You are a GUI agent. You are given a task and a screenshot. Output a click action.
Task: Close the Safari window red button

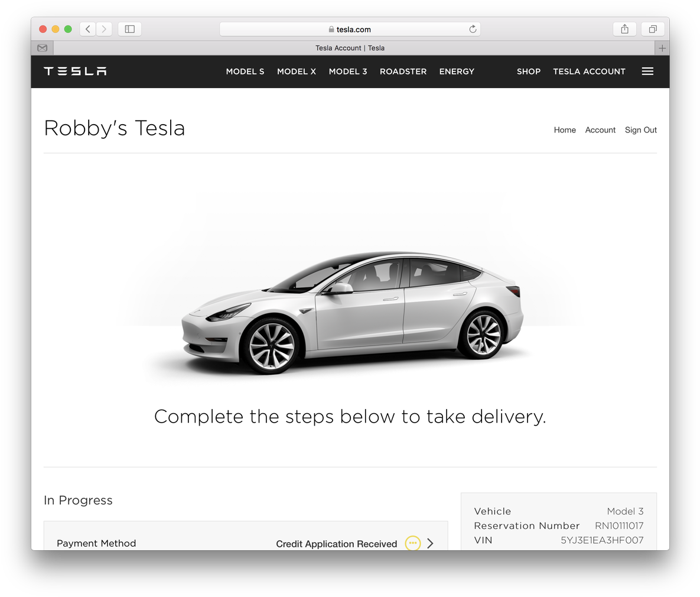(x=43, y=29)
